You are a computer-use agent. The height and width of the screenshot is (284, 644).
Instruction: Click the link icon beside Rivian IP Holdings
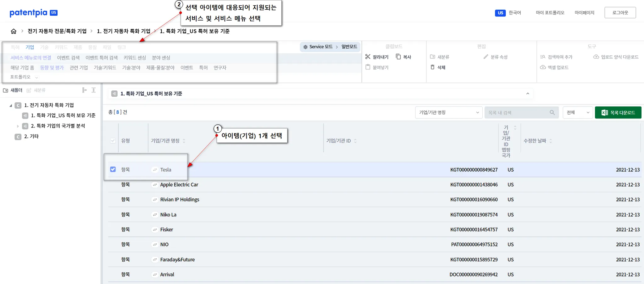(x=155, y=200)
